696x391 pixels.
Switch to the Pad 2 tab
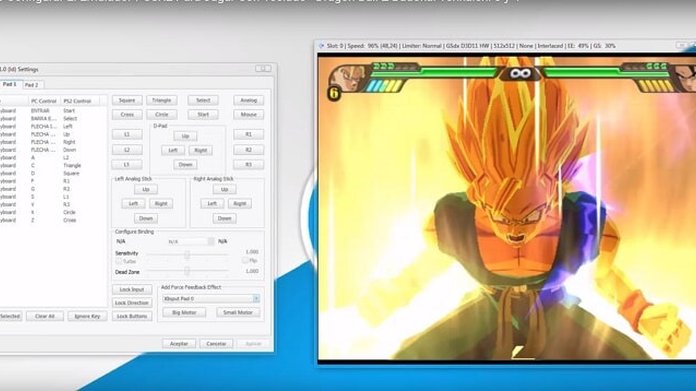click(32, 84)
